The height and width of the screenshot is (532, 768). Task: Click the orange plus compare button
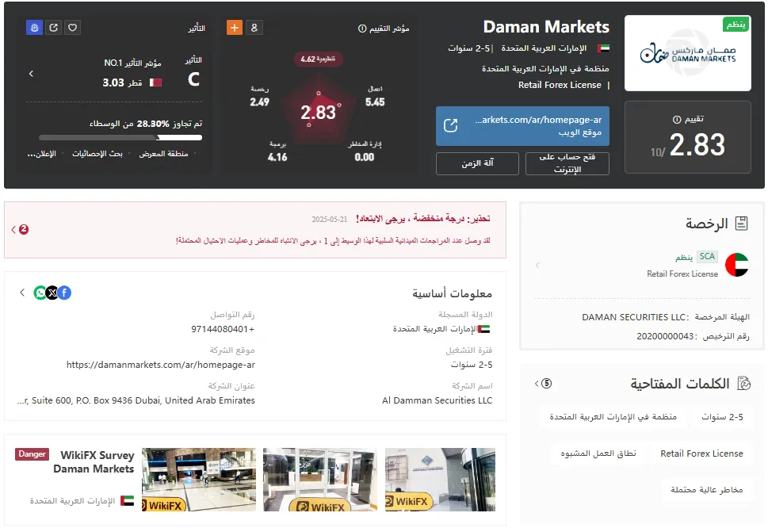coord(235,28)
